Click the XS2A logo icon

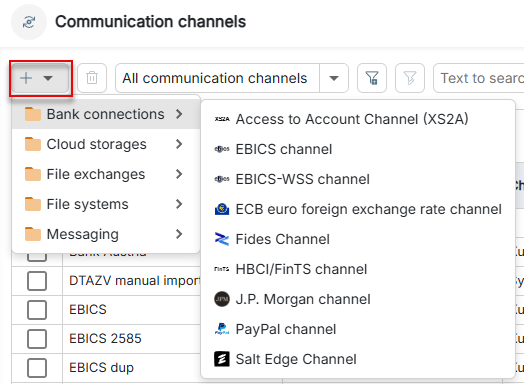coord(222,119)
